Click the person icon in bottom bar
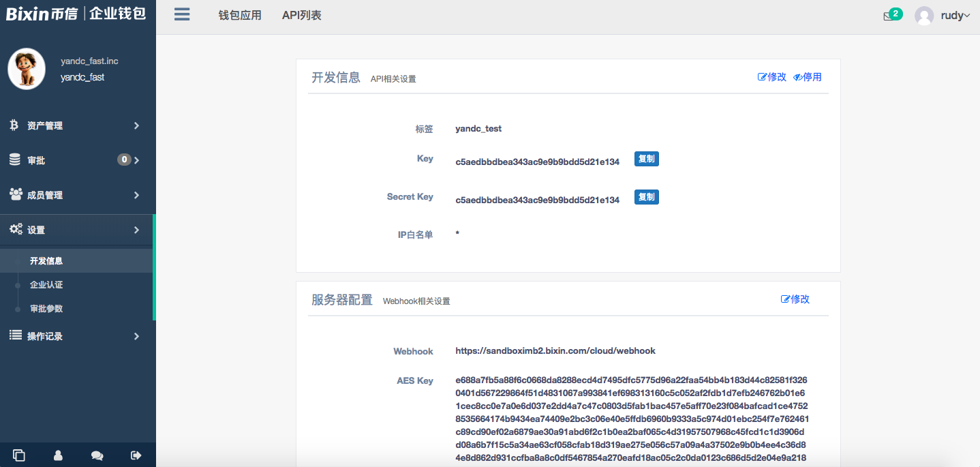The height and width of the screenshot is (467, 980). pos(58,455)
